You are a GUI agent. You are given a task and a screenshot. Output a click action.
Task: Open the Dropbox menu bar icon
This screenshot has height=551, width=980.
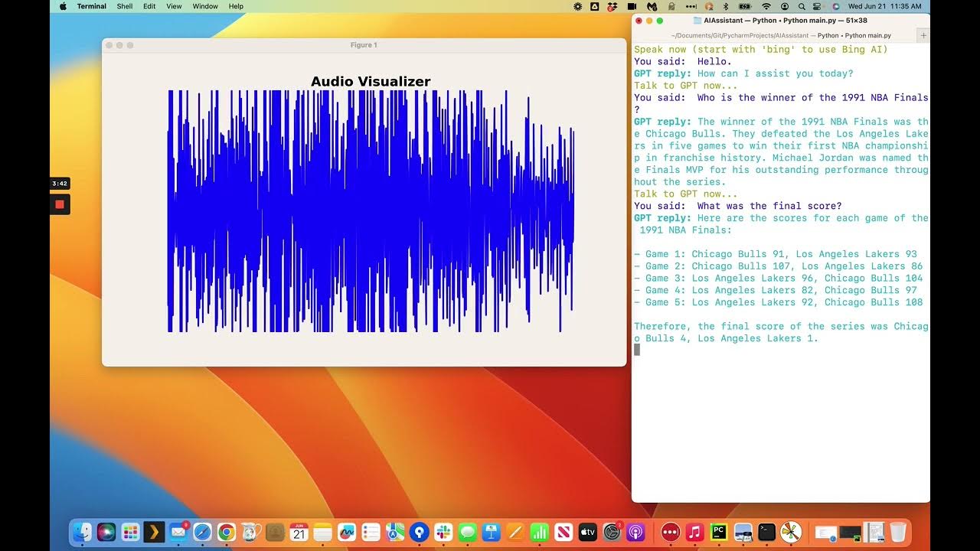612,6
